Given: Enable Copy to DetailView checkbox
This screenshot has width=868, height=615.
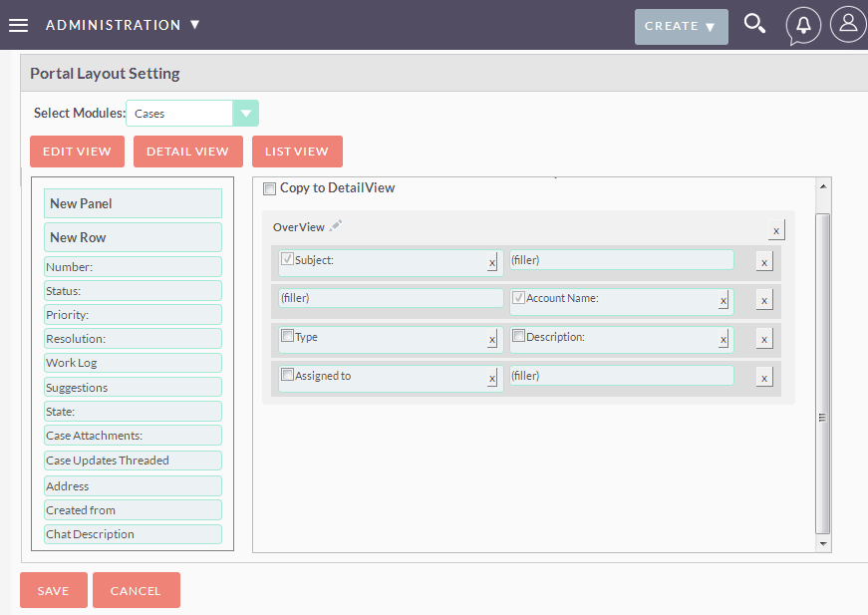Looking at the screenshot, I should pos(270,188).
